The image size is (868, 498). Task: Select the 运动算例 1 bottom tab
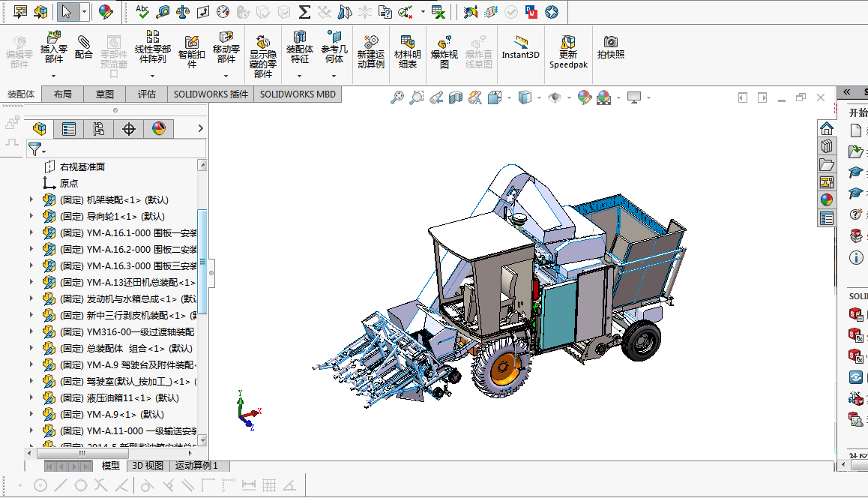point(197,466)
